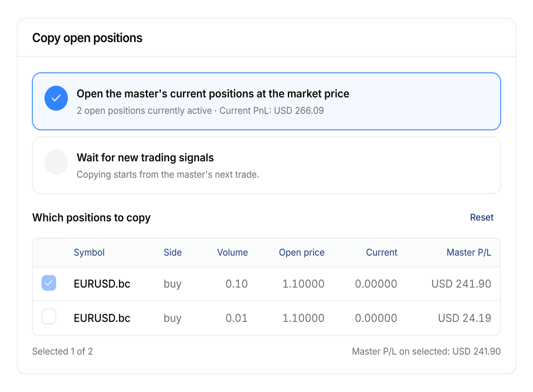Screen dimensions: 533x392
Task: Click the Copy open positions heading
Action: click(87, 38)
